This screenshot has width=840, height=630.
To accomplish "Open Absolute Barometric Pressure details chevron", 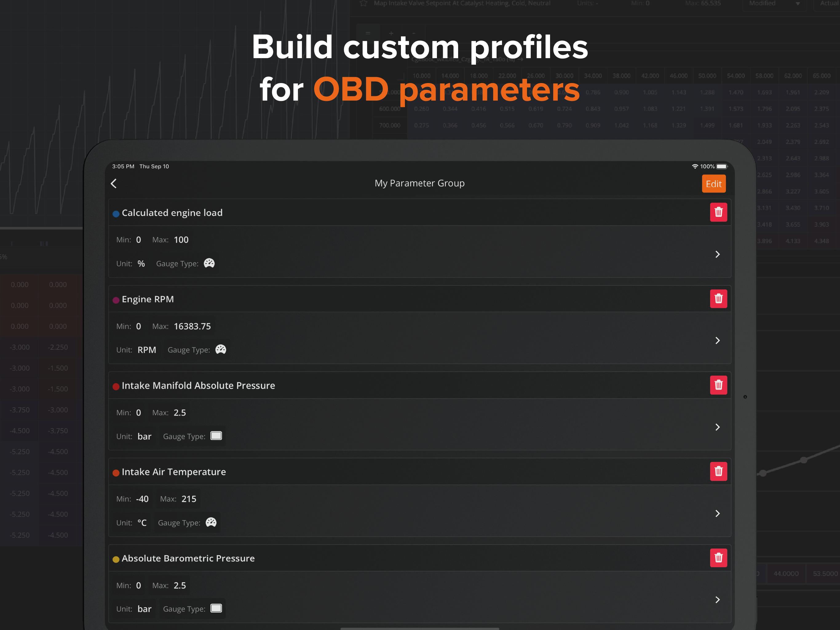I will (x=717, y=600).
